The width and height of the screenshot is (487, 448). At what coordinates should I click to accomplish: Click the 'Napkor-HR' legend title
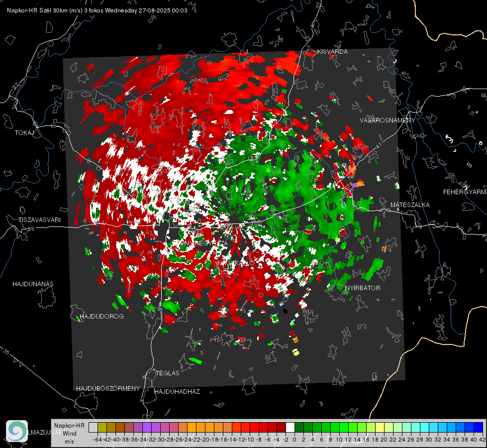point(69,426)
